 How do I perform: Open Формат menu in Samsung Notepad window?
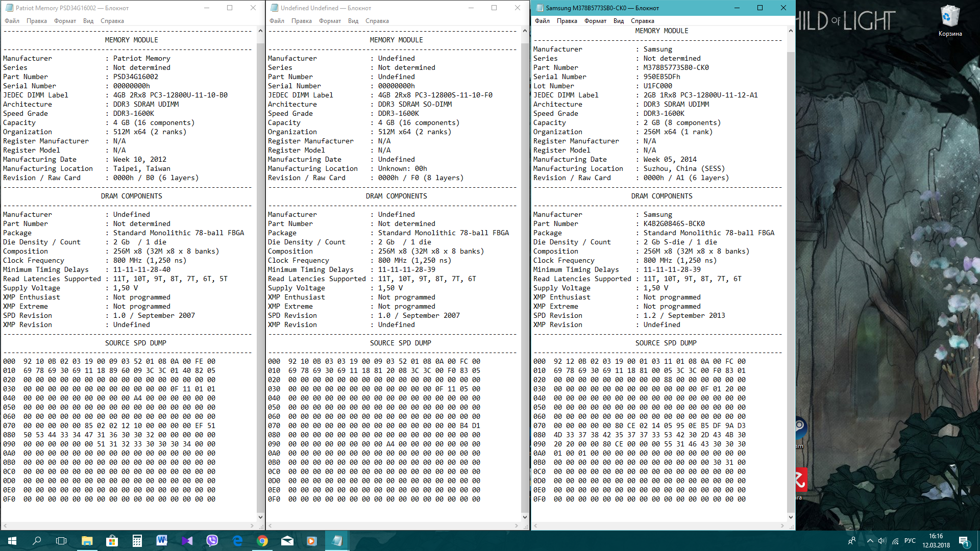point(595,21)
